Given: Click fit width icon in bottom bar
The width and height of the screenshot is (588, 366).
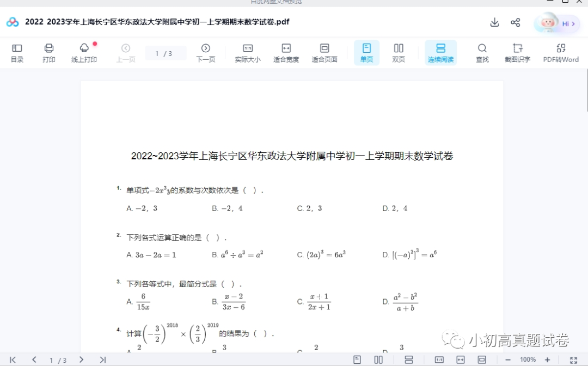Looking at the screenshot, I should tap(461, 359).
